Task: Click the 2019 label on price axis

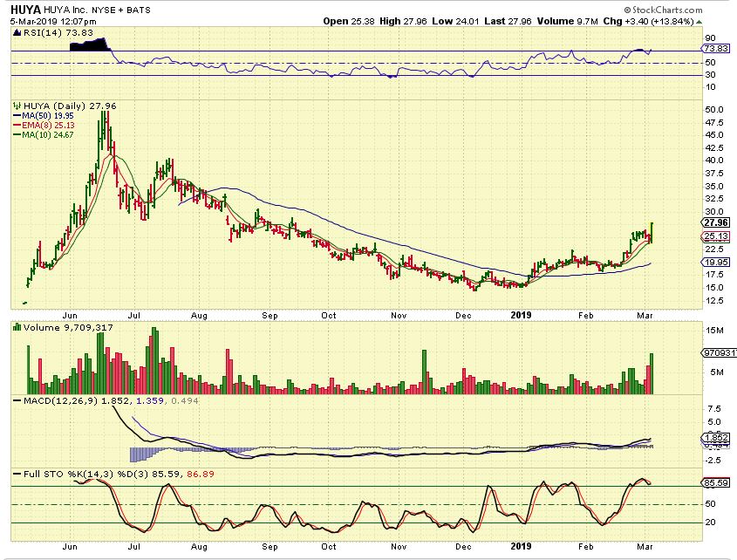Action: 521,316
